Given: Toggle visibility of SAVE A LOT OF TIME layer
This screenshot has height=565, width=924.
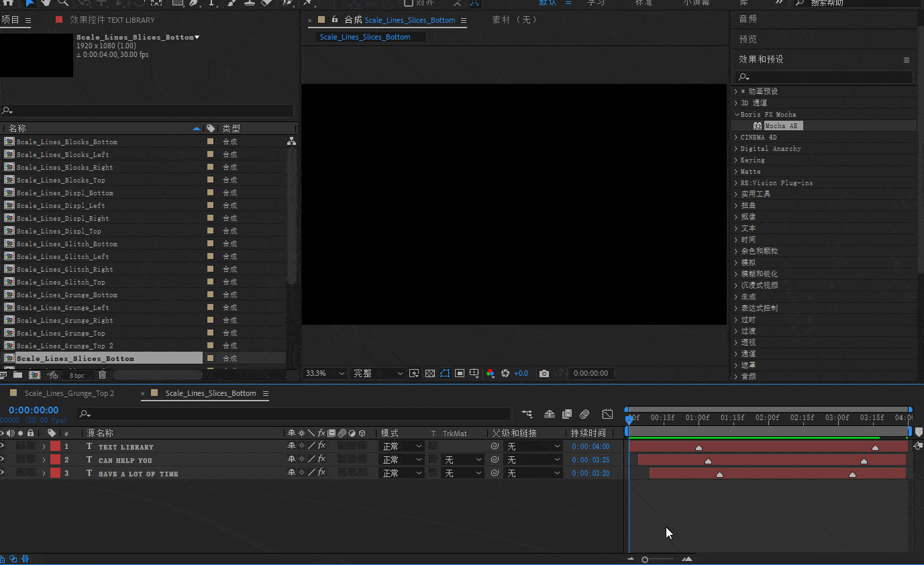Looking at the screenshot, I should tap(2, 473).
